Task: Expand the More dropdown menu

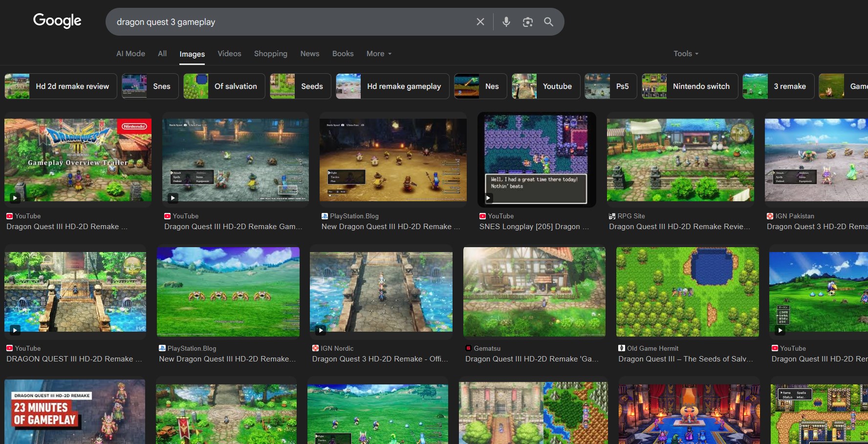Action: pos(379,54)
